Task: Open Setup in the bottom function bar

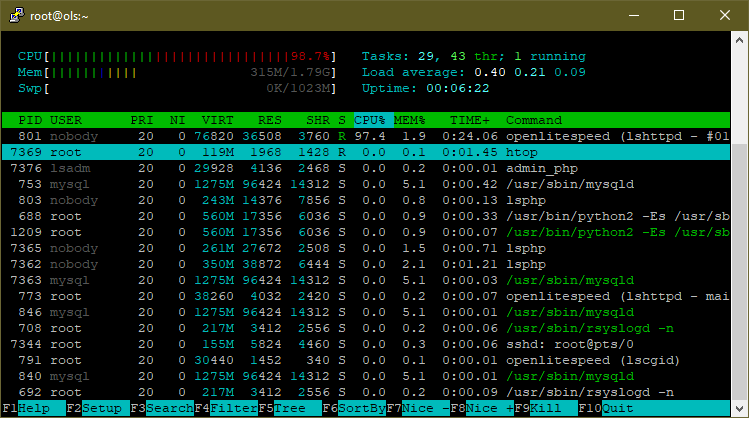Action: point(100,408)
